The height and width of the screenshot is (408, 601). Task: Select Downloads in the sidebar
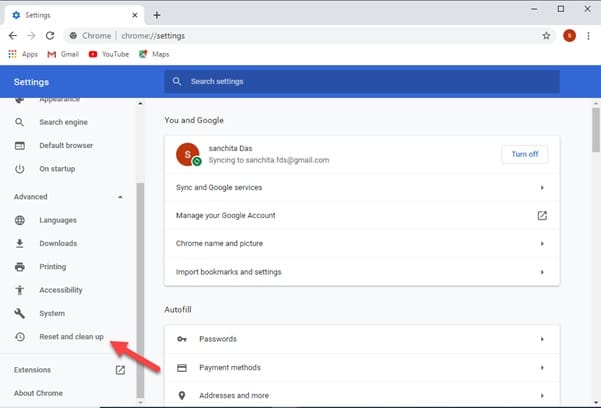pos(58,243)
